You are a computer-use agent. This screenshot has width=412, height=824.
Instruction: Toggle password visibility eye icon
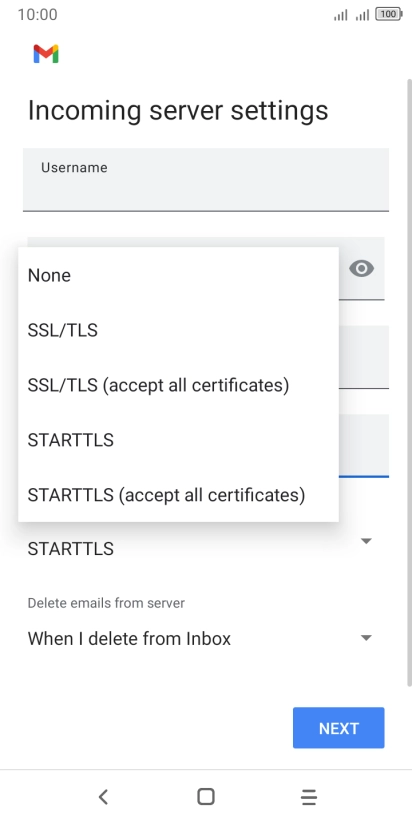tap(362, 269)
